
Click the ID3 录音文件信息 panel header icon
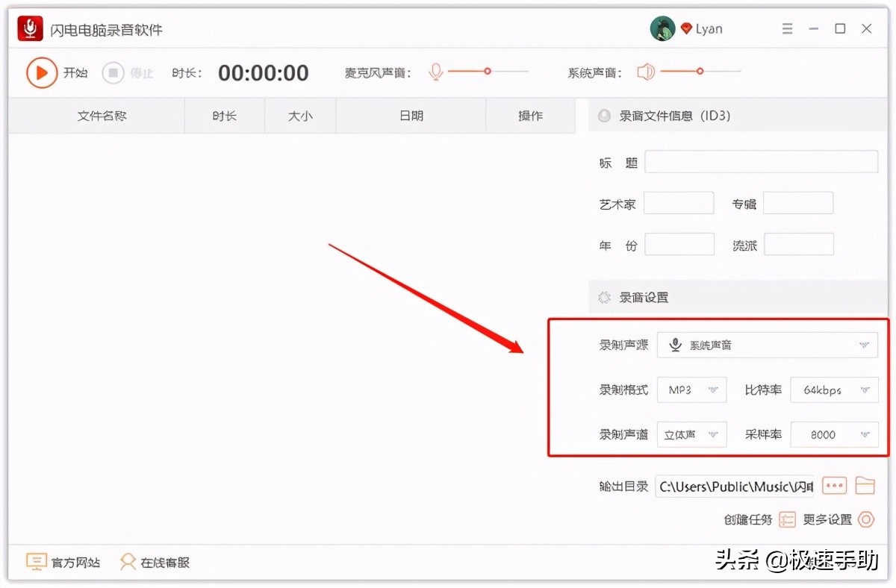(603, 116)
